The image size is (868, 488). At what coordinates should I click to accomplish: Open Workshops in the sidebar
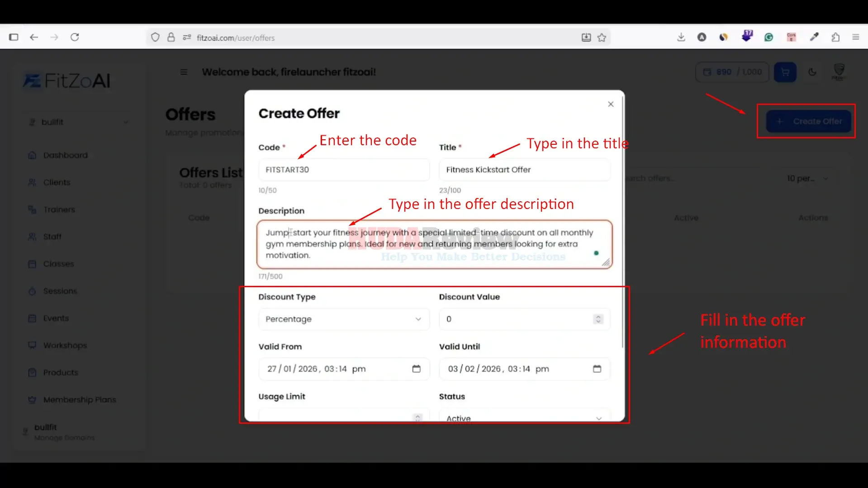click(65, 346)
